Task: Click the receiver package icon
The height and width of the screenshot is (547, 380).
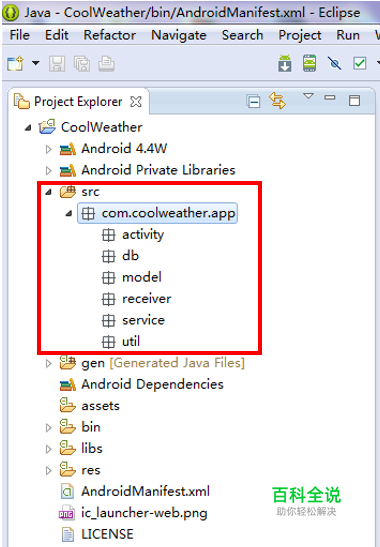Action: coord(108,299)
